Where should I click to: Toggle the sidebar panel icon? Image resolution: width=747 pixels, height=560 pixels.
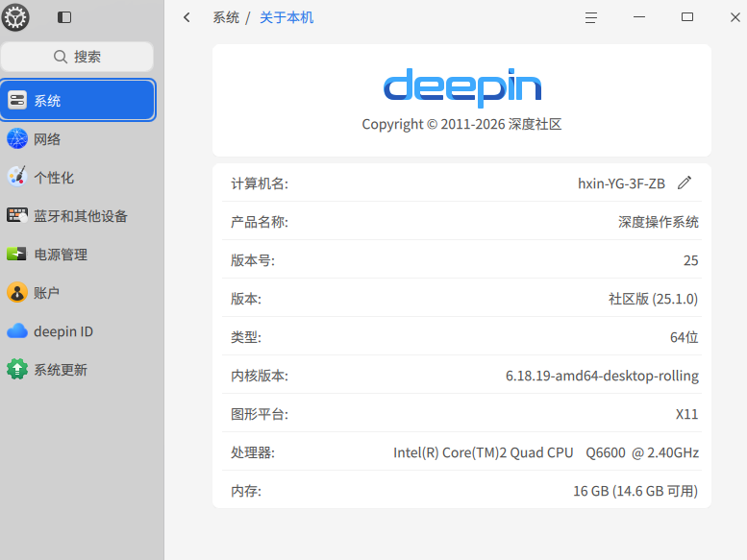64,17
